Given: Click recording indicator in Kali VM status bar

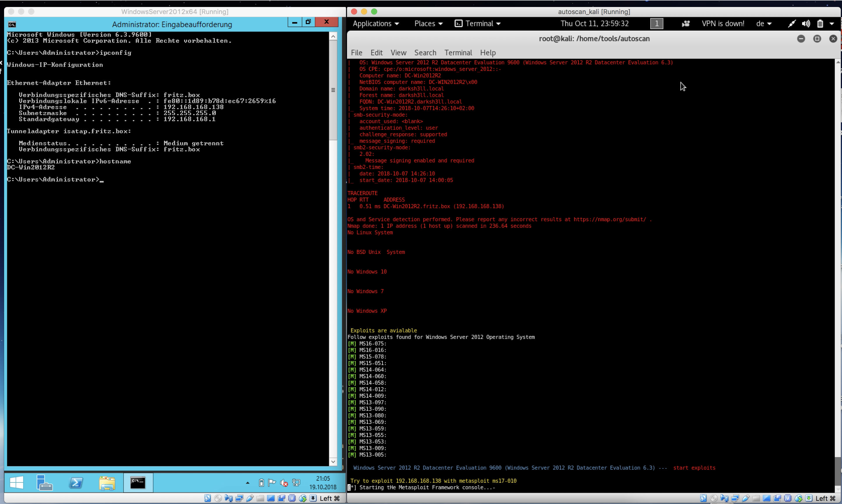Looking at the screenshot, I should click(777, 498).
